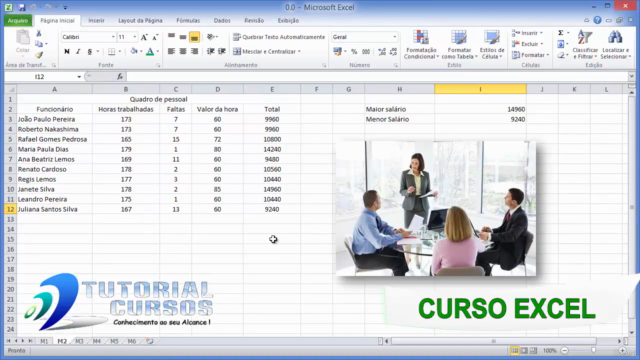
Task: Apply font color with red A
Action: [x=150, y=51]
